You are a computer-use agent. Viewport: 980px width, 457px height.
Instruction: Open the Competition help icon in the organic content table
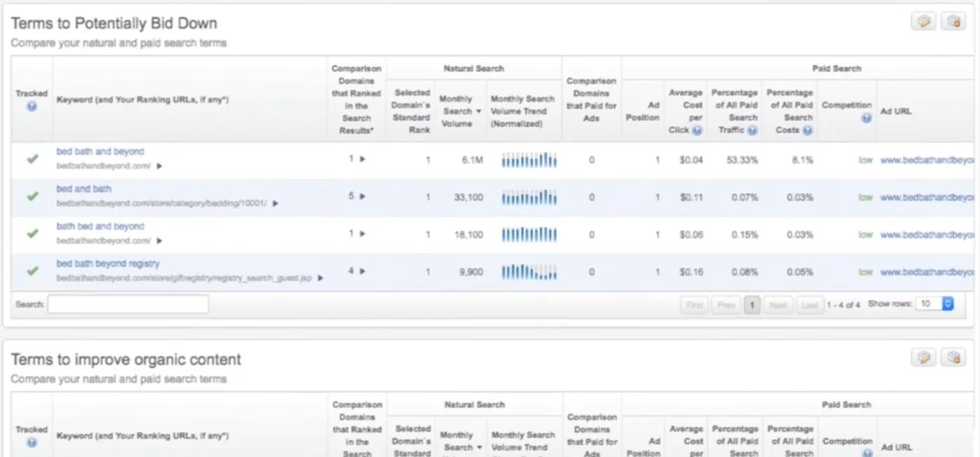[867, 454]
